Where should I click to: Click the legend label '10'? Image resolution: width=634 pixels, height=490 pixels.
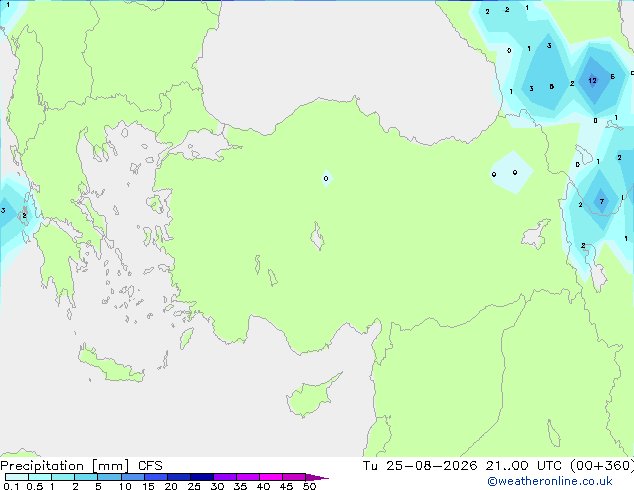pos(125,486)
